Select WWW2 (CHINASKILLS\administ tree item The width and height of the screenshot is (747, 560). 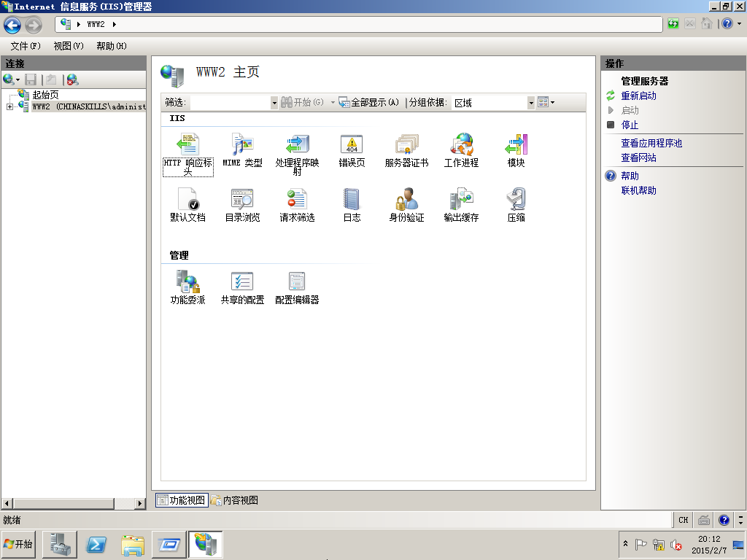pyautogui.click(x=88, y=106)
